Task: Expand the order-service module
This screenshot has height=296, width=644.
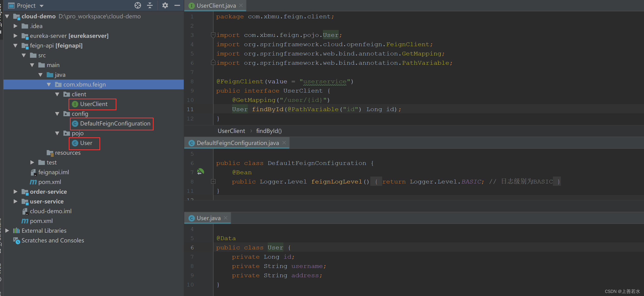Action: [x=16, y=192]
